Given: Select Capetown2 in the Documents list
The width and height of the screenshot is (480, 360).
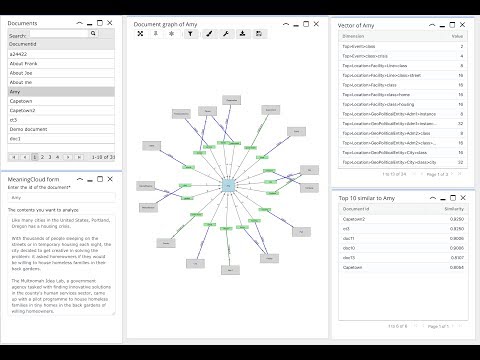Looking at the screenshot, I should 61,110.
